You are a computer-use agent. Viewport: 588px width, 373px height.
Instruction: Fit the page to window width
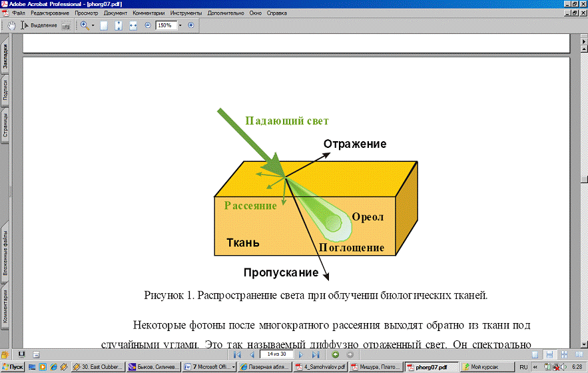pos(133,25)
